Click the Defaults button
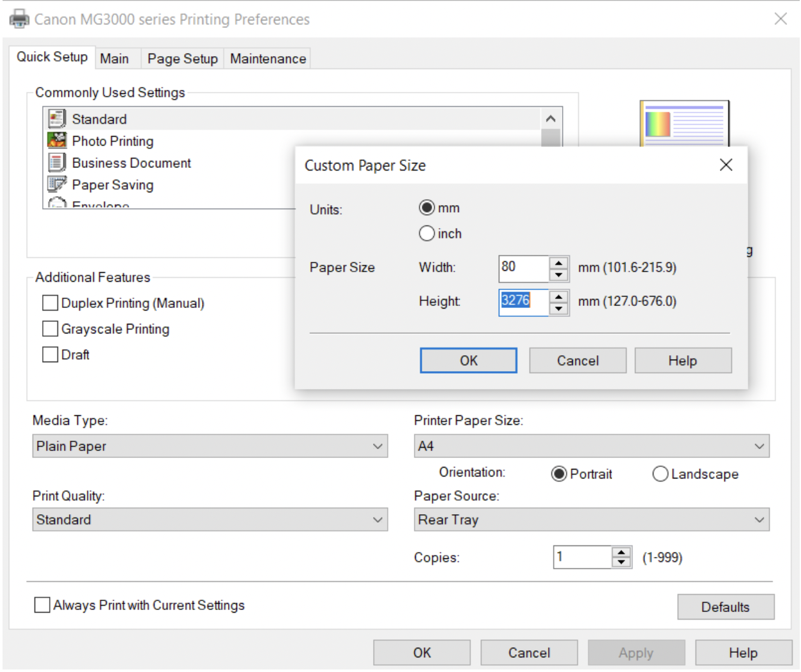 tap(725, 607)
